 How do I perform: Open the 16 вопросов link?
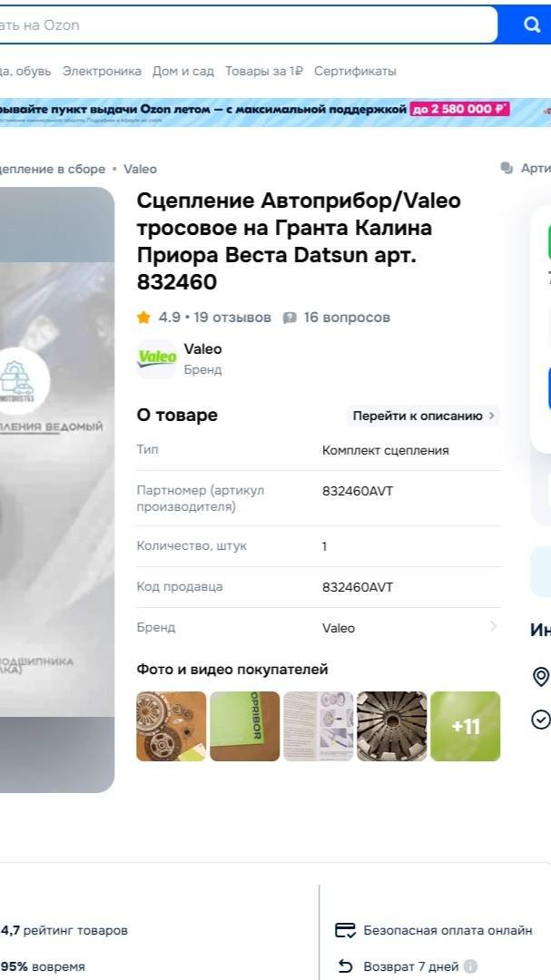[x=347, y=318]
